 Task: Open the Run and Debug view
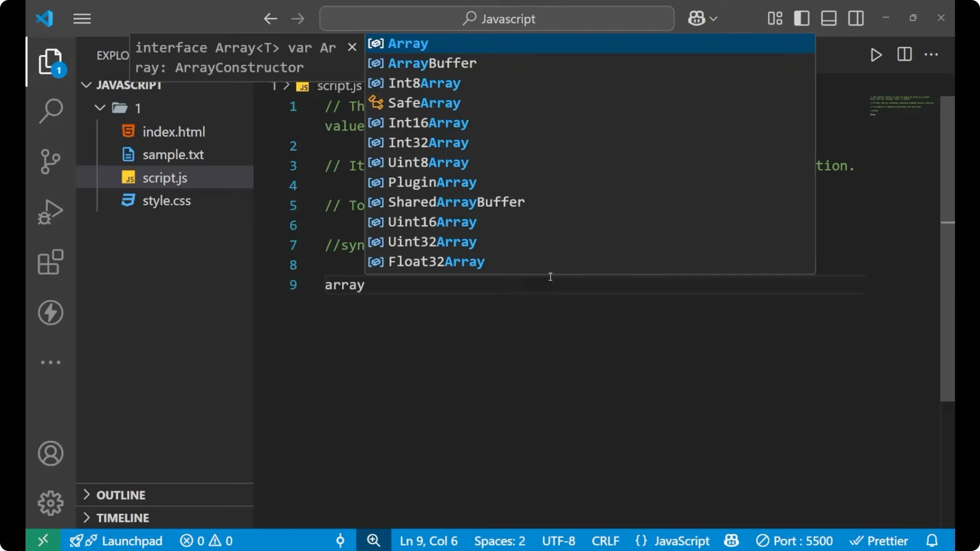pyautogui.click(x=50, y=212)
